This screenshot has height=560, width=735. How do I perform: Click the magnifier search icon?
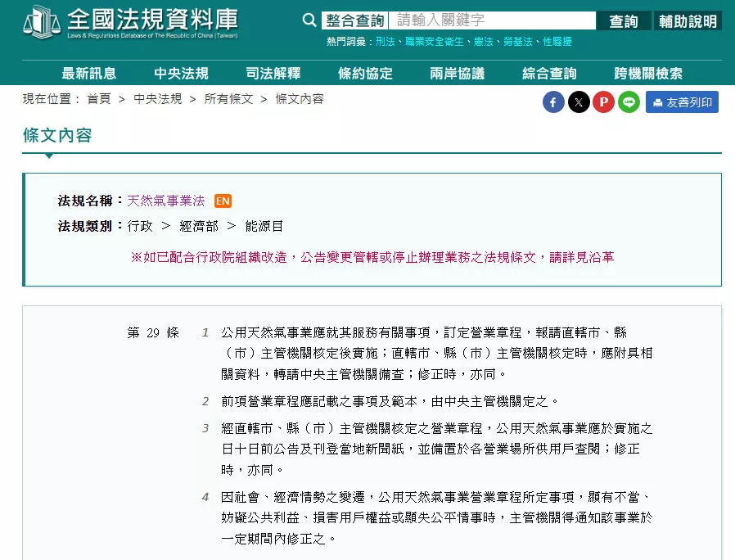(309, 20)
